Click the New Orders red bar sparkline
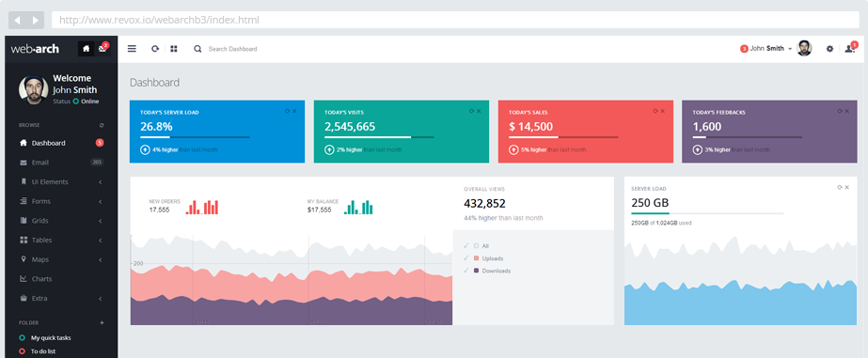The image size is (868, 358). point(202,207)
